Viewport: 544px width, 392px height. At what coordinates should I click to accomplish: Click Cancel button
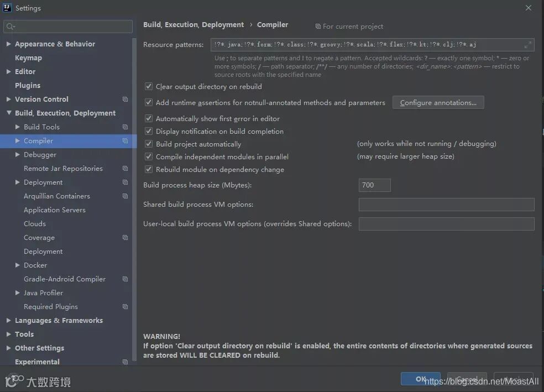tap(467, 379)
